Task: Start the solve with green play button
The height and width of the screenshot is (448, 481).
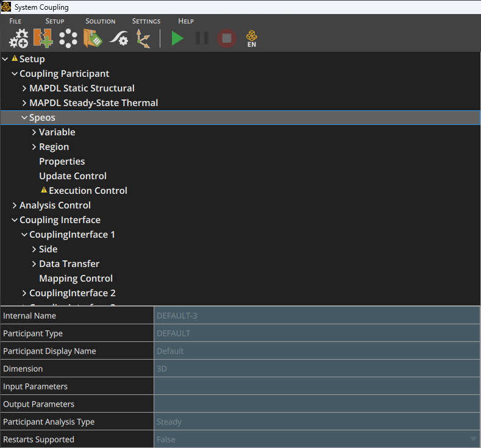Action: click(x=177, y=38)
